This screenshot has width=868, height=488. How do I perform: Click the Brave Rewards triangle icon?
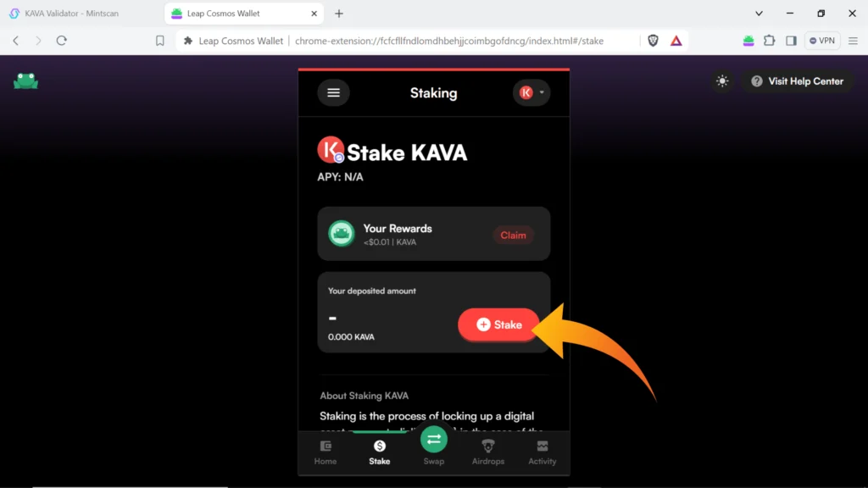click(676, 41)
